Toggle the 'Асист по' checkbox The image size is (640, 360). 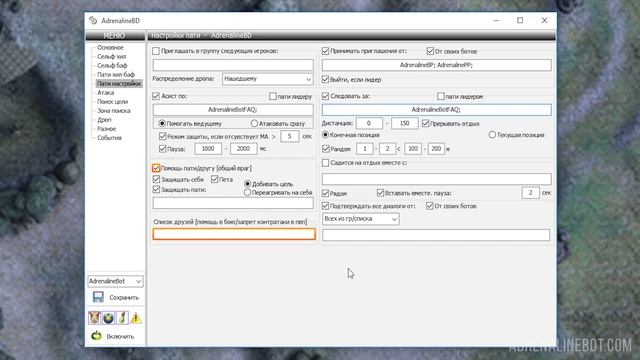[x=156, y=96]
